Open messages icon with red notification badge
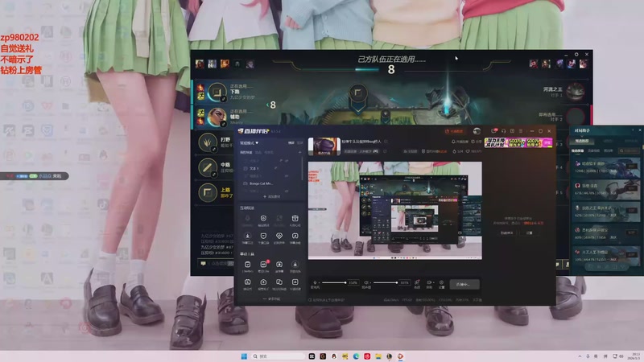Screen dimensions: 644x362 point(494,131)
